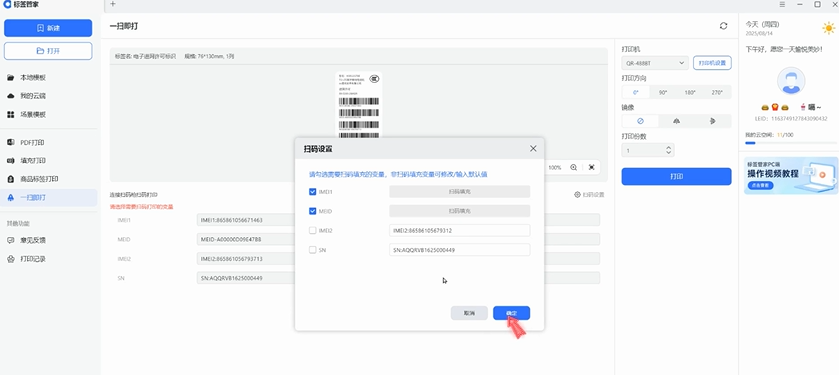Click the bag icon beside 商品标签打印
The image size is (839, 375).
11,179
